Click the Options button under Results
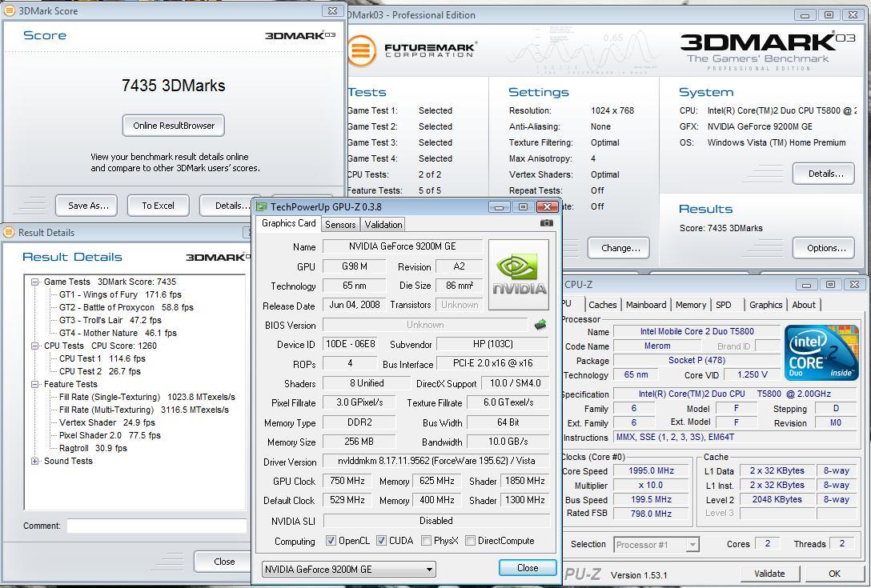871x588 pixels. (825, 248)
